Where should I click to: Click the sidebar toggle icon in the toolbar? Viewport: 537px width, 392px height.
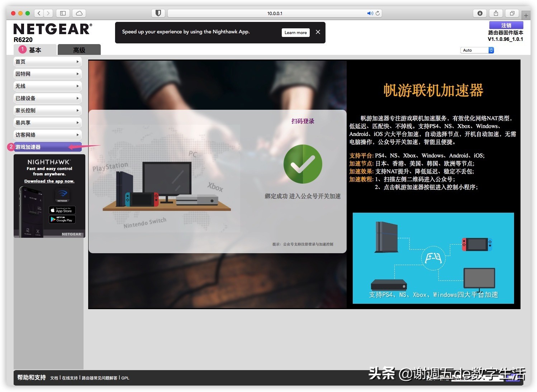point(63,13)
